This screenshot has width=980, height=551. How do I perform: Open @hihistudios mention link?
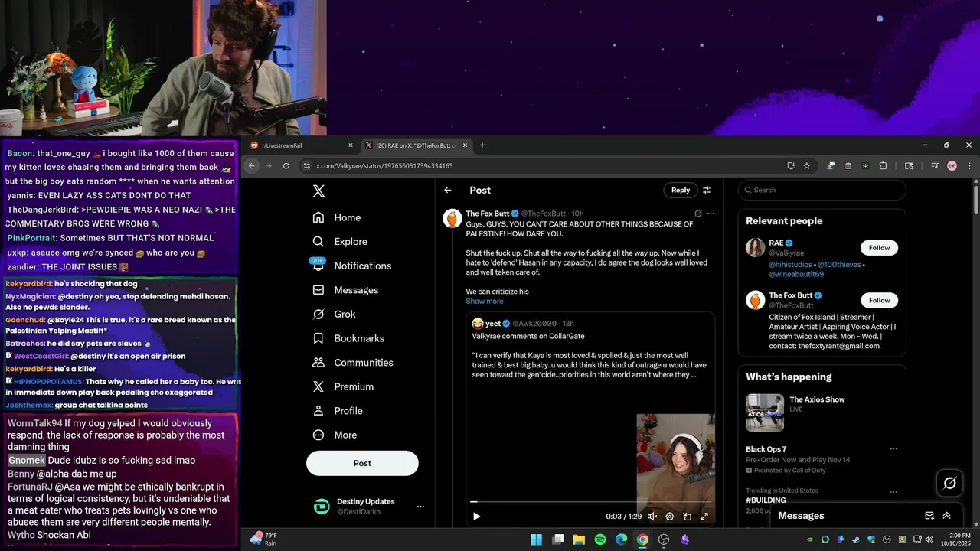(791, 265)
